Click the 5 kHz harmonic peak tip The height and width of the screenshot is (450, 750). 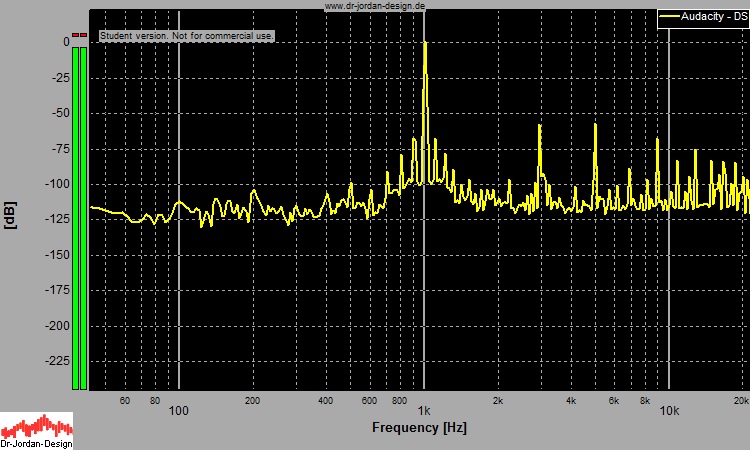(x=596, y=125)
